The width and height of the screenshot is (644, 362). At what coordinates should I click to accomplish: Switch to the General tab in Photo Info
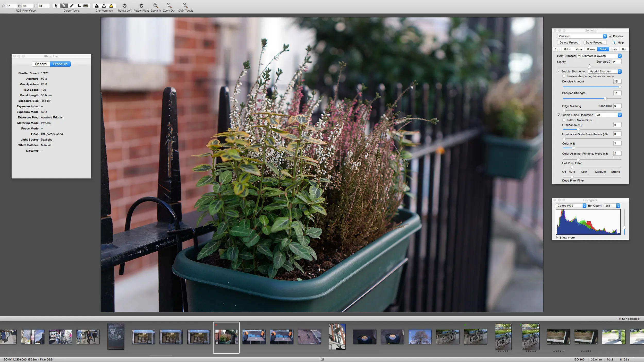click(41, 64)
